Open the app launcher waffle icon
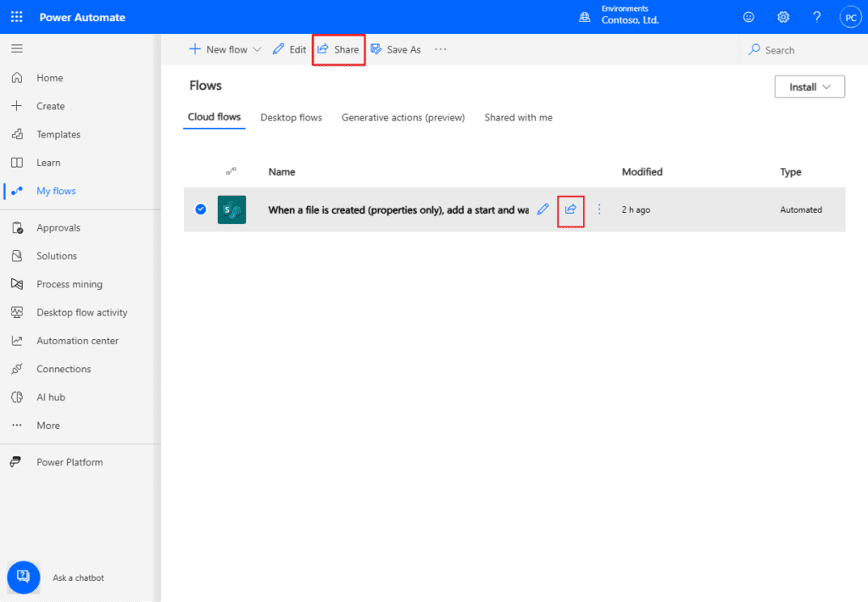The width and height of the screenshot is (868, 602). [x=17, y=17]
